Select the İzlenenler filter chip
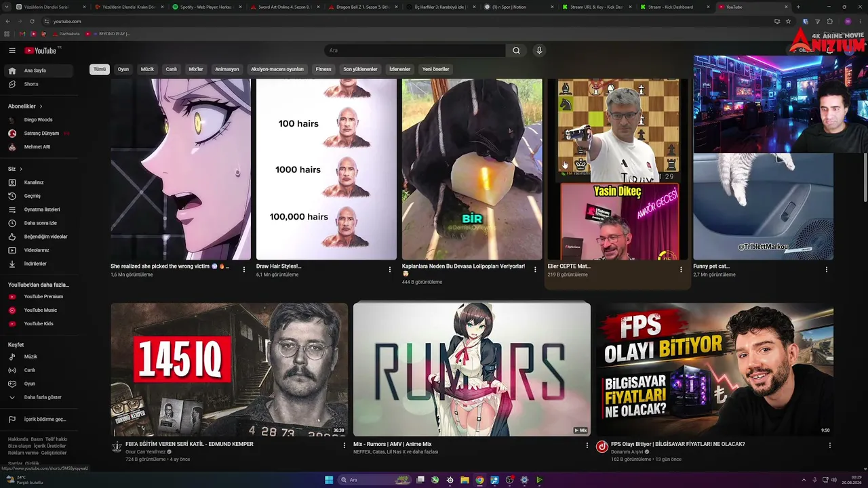The image size is (868, 488). tap(399, 69)
